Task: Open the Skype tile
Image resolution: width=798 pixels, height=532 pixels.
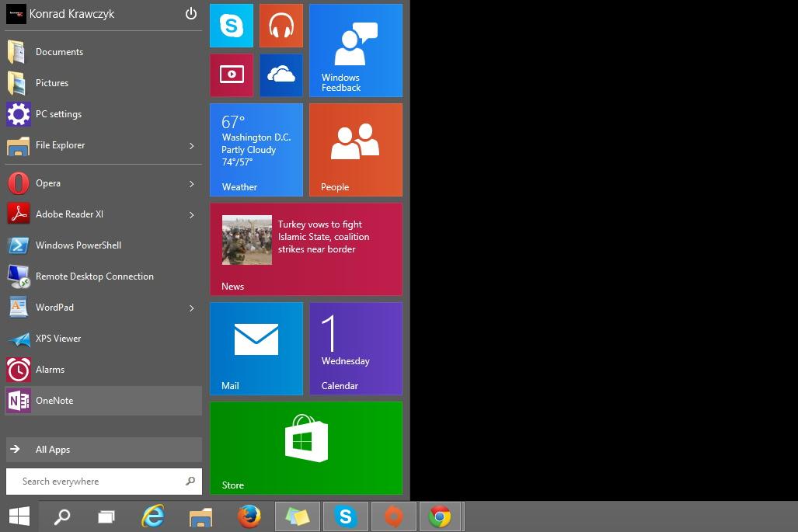Action: pos(231,26)
